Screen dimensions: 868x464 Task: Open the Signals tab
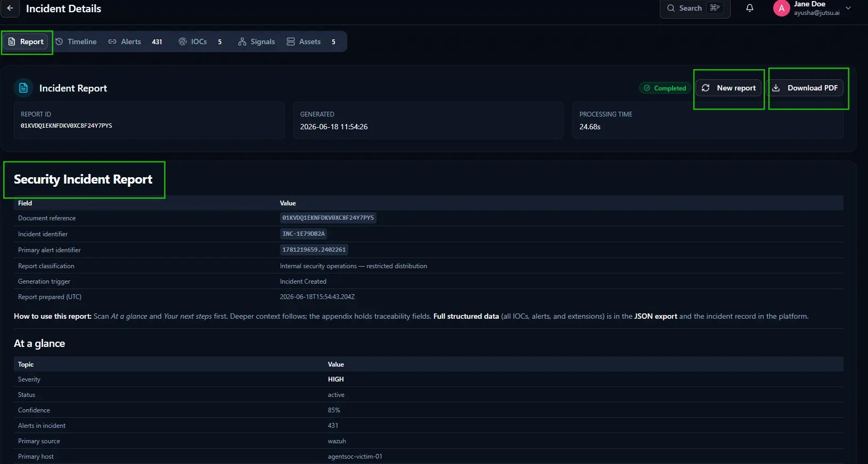[x=257, y=42]
